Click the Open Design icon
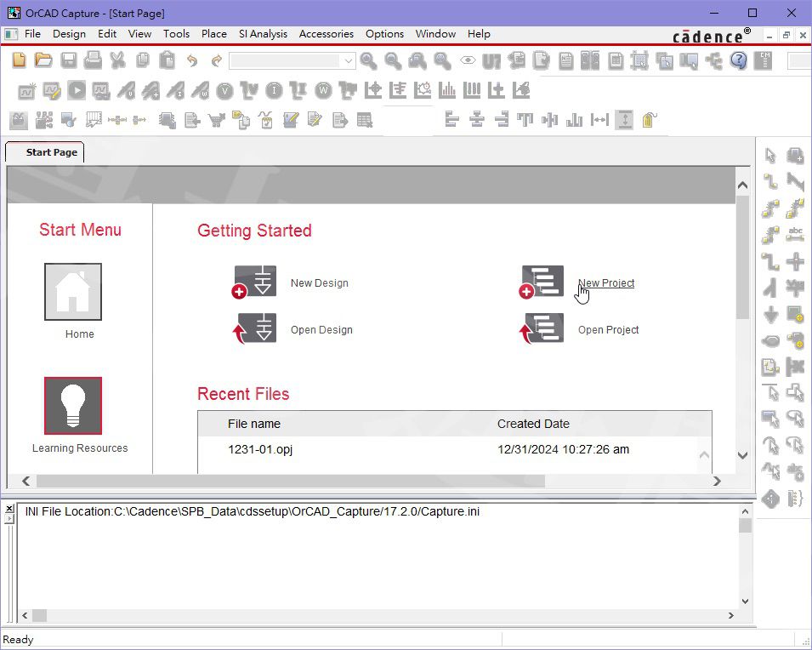 pos(254,328)
